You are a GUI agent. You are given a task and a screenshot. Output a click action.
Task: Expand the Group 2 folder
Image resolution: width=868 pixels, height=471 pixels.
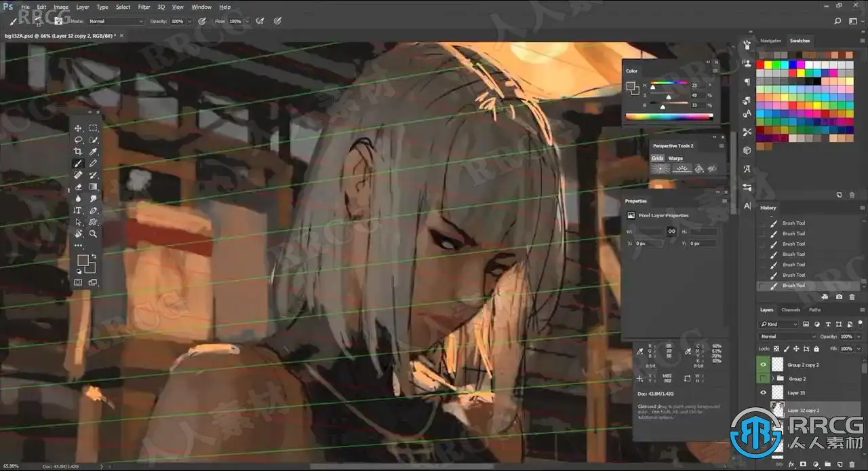click(773, 379)
